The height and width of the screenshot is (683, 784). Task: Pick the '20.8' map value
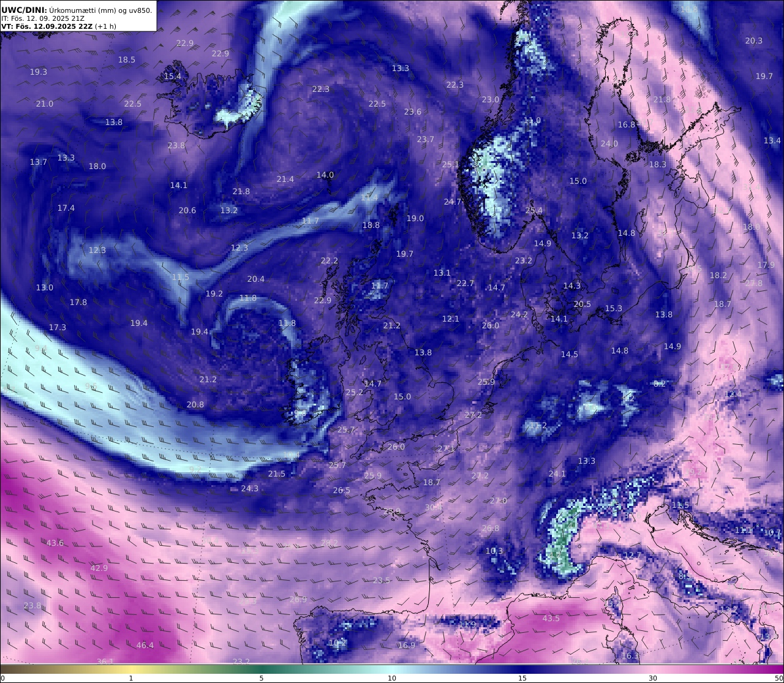pos(195,405)
